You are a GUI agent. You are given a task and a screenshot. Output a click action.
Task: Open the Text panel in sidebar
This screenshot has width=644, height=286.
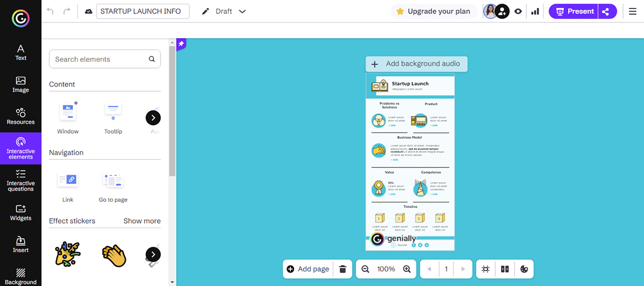(x=20, y=52)
